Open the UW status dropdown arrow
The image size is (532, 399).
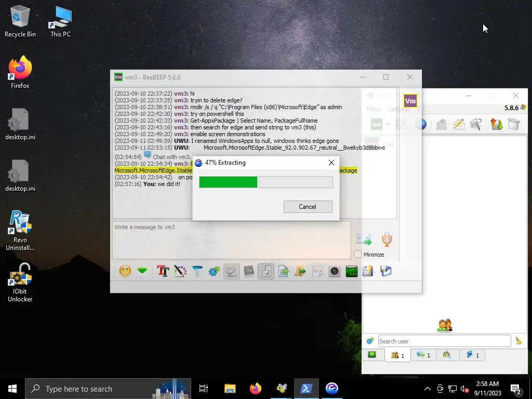388,125
